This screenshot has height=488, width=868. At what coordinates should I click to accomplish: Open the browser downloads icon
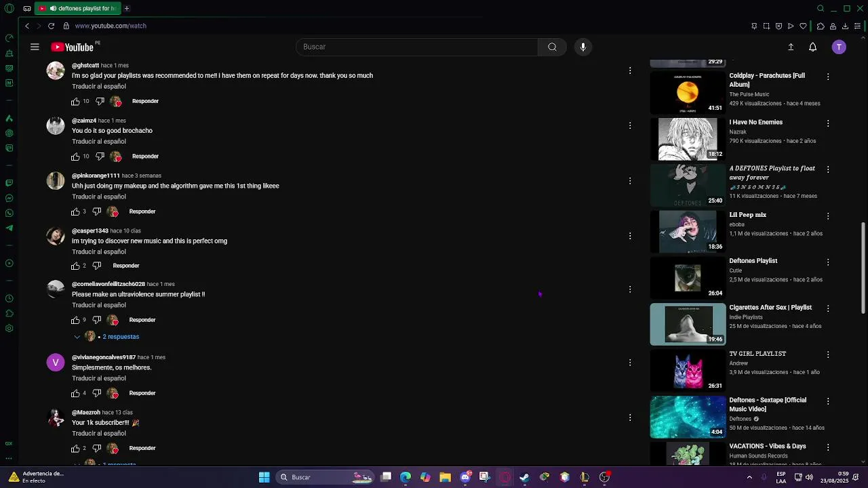coord(845,26)
